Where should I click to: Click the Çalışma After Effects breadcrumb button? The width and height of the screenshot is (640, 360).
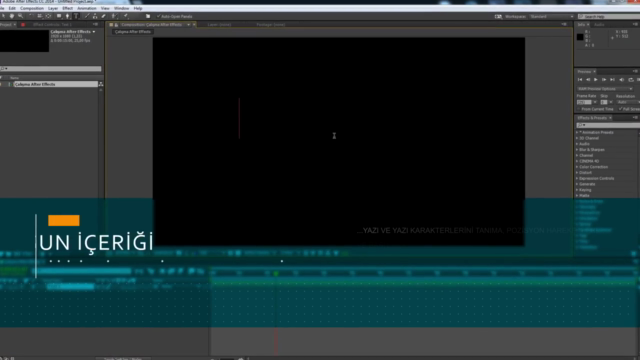(132, 31)
